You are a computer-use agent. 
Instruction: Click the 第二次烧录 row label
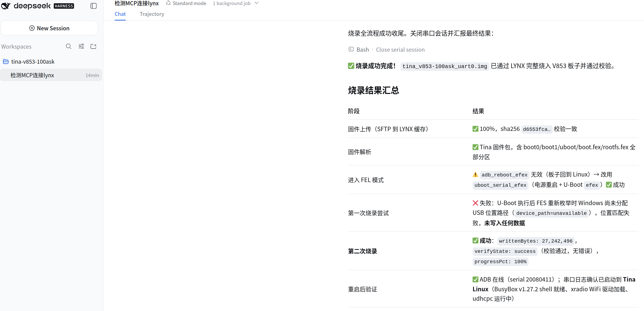[362, 251]
